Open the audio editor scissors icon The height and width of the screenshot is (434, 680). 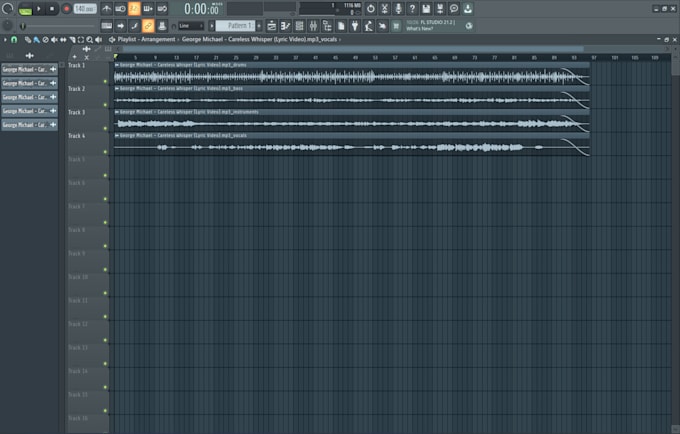[385, 9]
